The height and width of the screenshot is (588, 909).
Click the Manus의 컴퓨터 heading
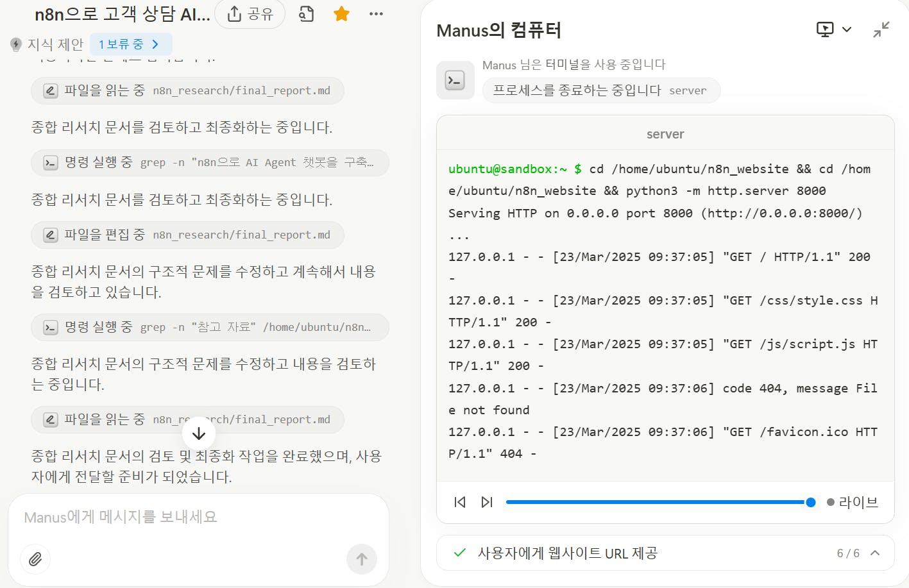[x=499, y=30]
